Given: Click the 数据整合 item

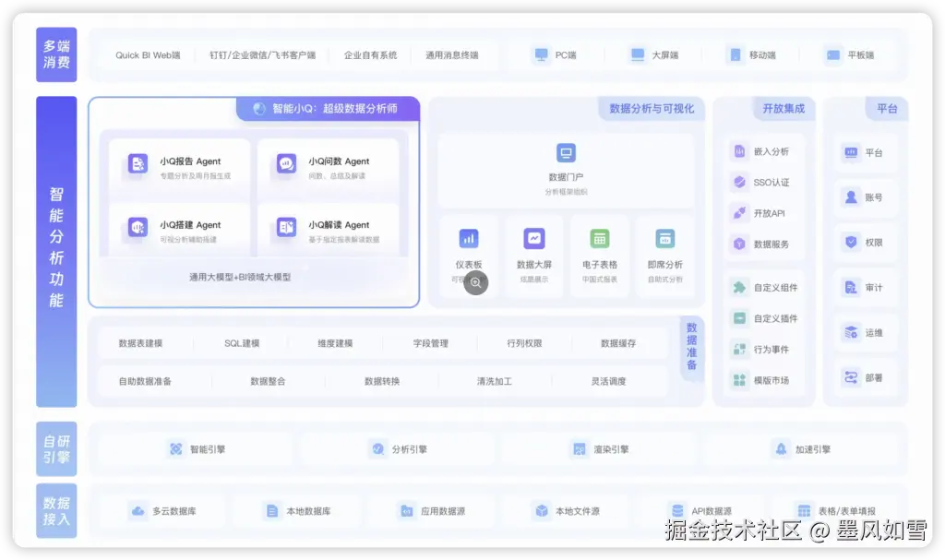Looking at the screenshot, I should tap(268, 381).
